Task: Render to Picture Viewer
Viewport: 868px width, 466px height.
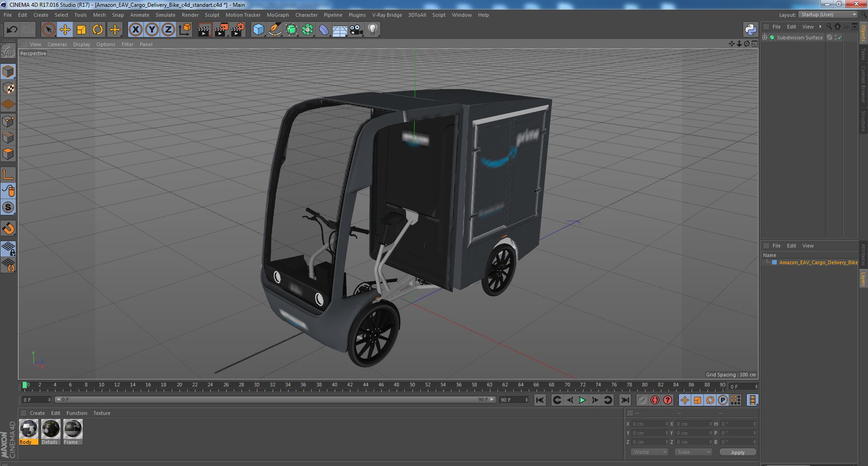Action: (x=221, y=30)
